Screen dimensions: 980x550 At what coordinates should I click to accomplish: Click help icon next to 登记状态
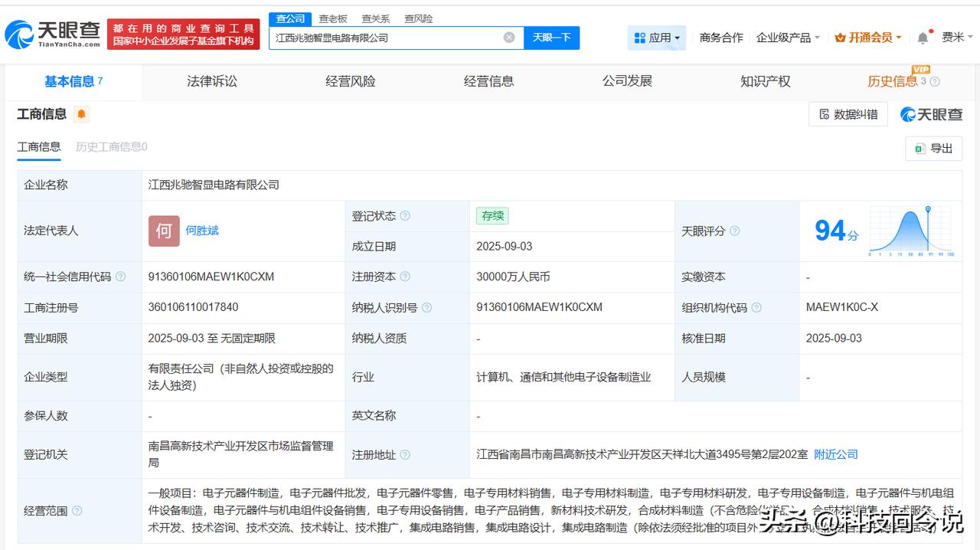(405, 216)
